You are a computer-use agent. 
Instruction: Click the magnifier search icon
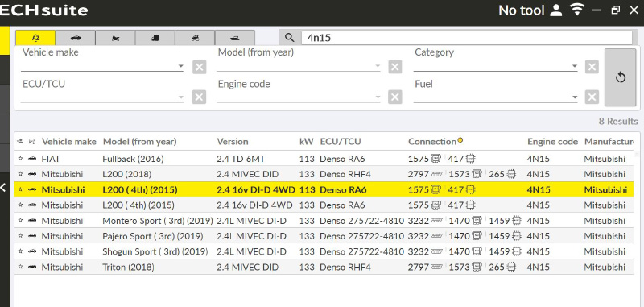click(x=290, y=38)
